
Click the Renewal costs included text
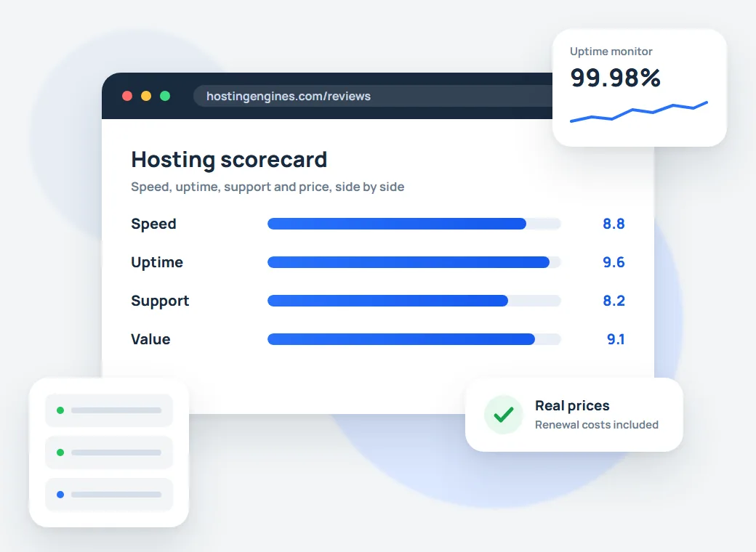597,425
